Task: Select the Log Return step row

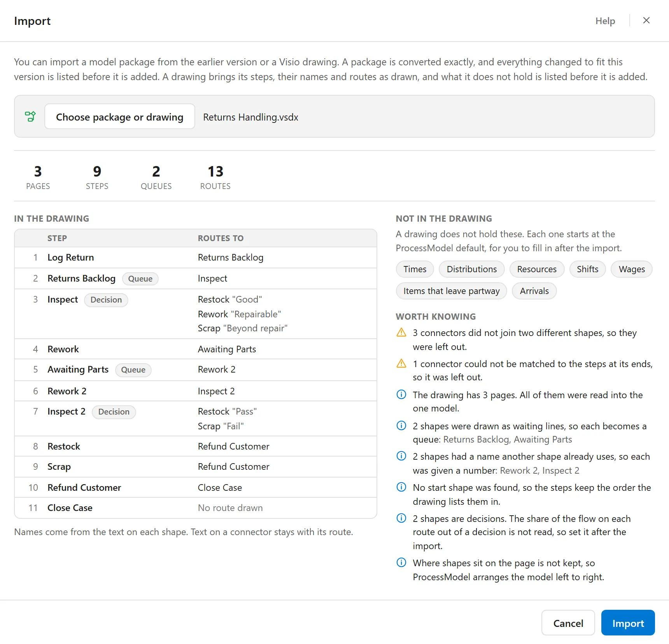Action: tap(196, 257)
